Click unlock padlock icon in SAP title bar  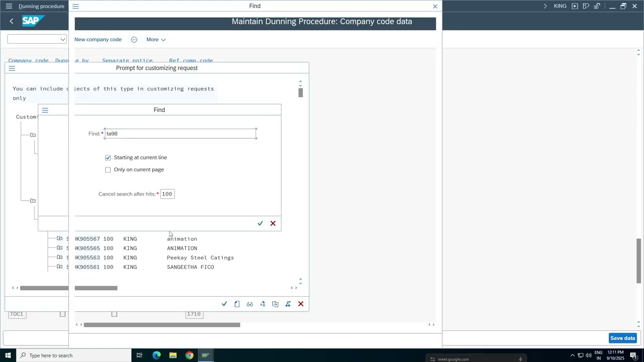tap(597, 6)
